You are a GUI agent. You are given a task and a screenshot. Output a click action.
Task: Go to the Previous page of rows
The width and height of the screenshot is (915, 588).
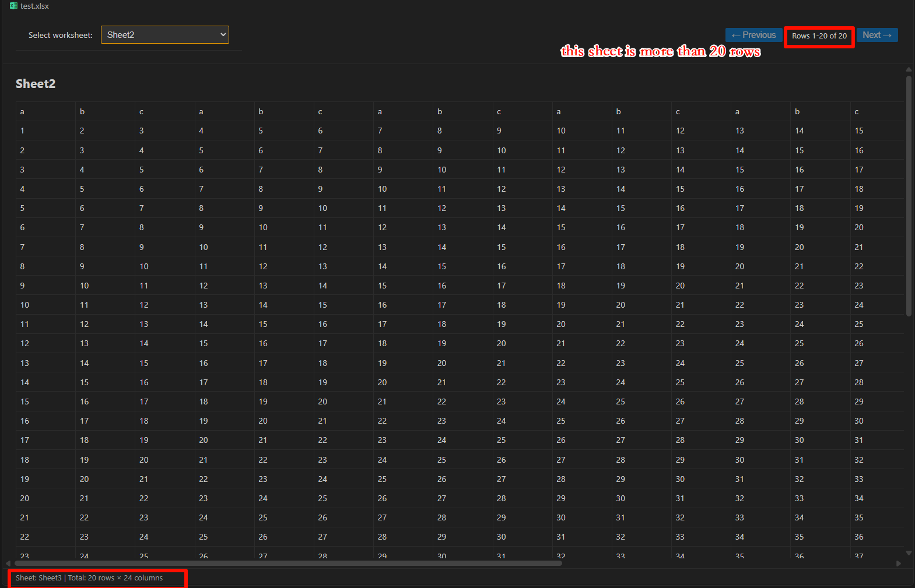pos(753,35)
